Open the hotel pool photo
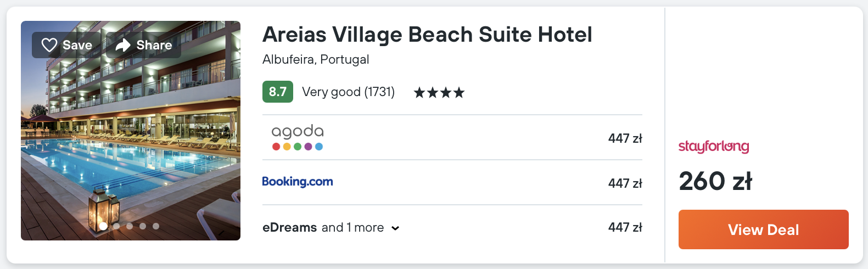 [131, 143]
